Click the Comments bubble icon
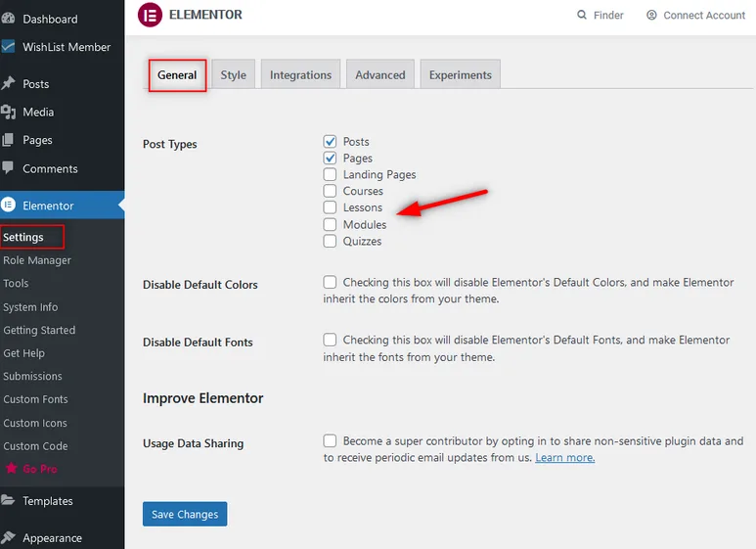Image resolution: width=756 pixels, height=549 pixels. 8,168
